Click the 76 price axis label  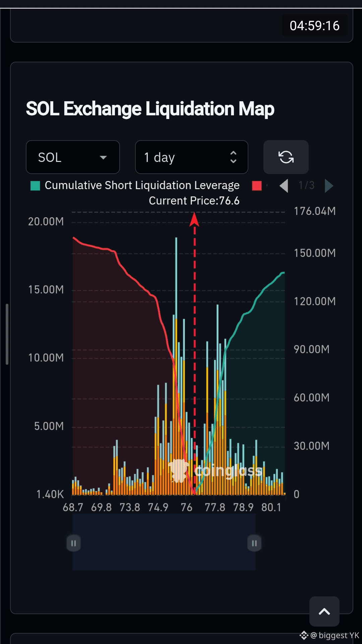tap(186, 507)
